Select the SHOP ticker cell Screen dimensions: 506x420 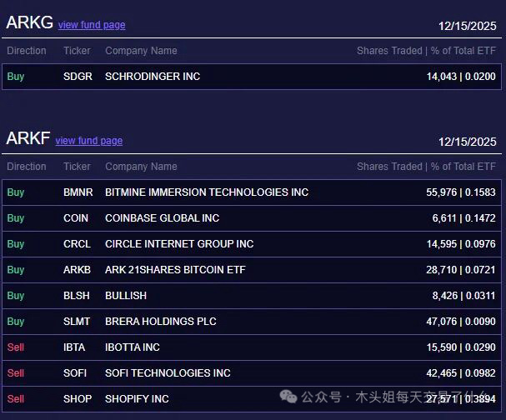point(77,399)
